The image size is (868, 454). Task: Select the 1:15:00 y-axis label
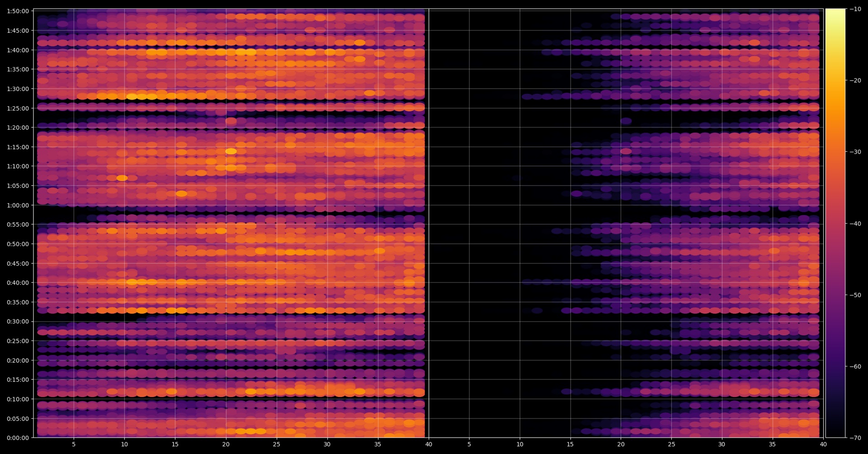pos(18,147)
